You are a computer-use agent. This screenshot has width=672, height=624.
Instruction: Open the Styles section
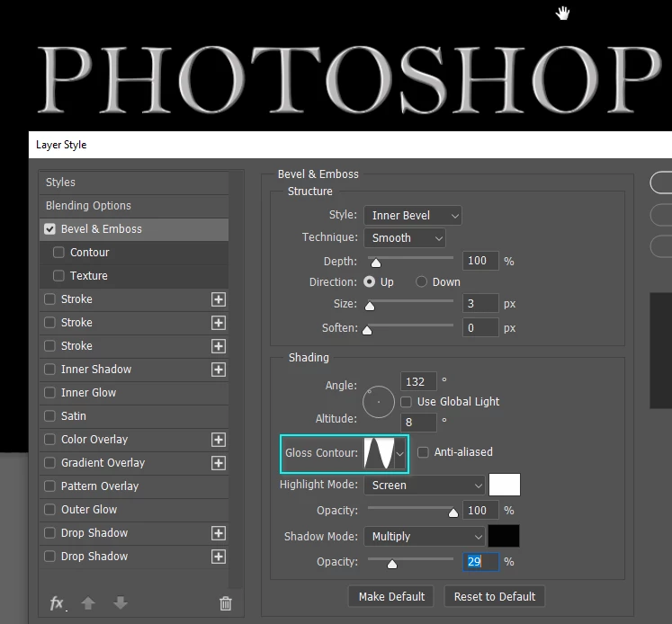click(134, 183)
